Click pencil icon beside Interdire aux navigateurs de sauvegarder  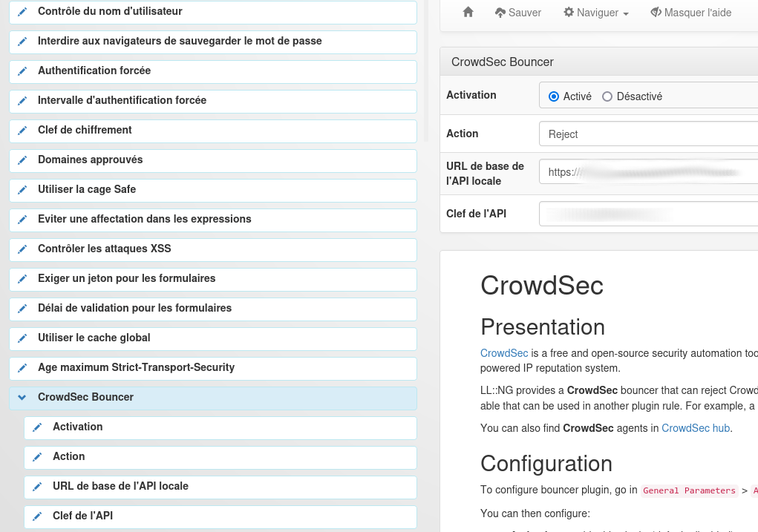(x=22, y=42)
